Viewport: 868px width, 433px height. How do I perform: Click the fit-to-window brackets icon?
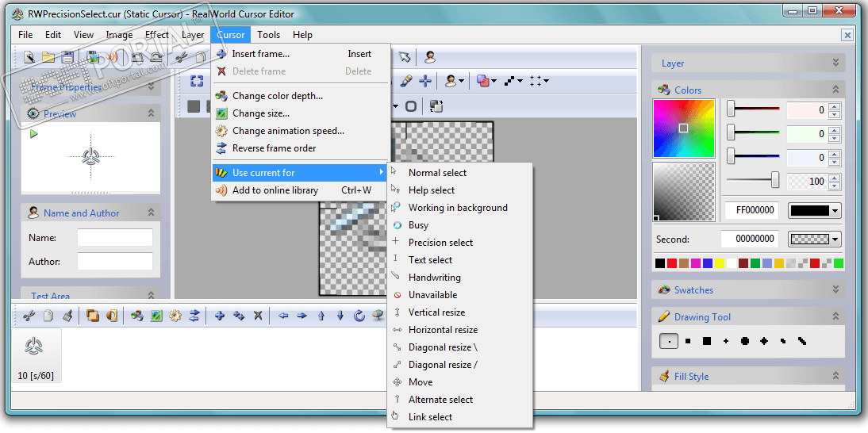point(197,82)
